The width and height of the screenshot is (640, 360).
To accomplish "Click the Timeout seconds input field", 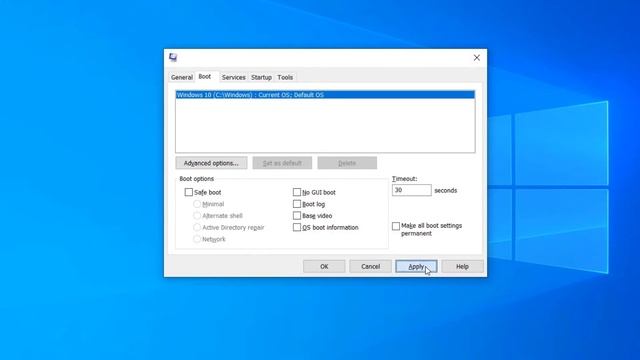I will click(x=411, y=190).
